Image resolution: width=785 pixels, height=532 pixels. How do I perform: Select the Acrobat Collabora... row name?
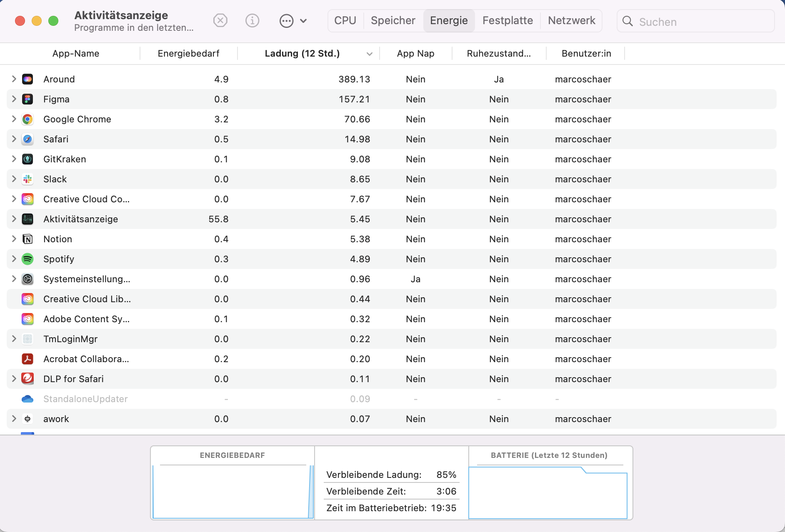point(86,359)
